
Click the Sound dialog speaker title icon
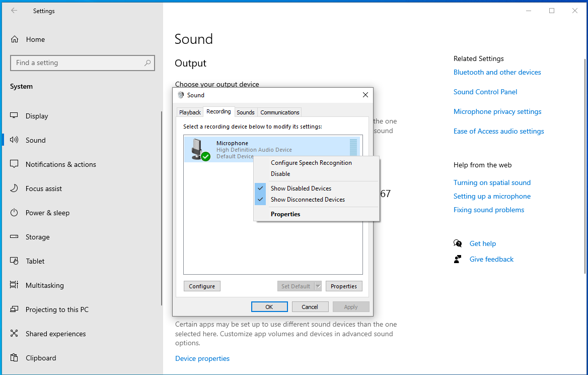pos(181,95)
